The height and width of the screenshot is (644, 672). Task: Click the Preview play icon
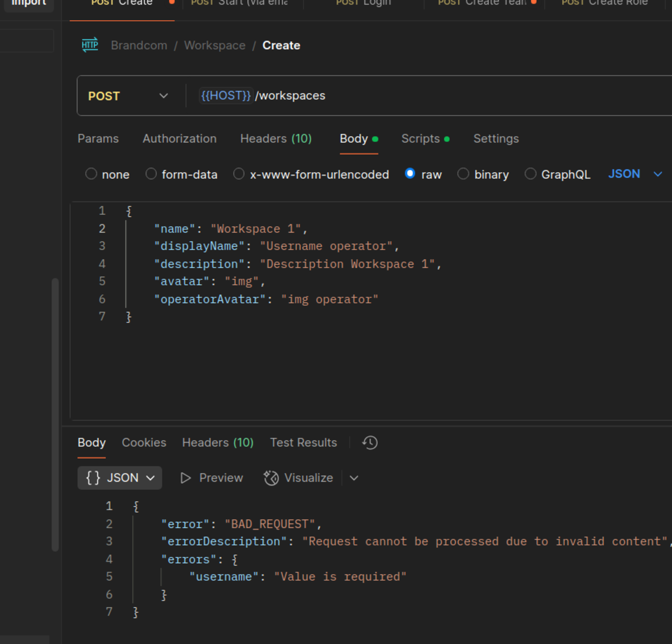tap(185, 478)
